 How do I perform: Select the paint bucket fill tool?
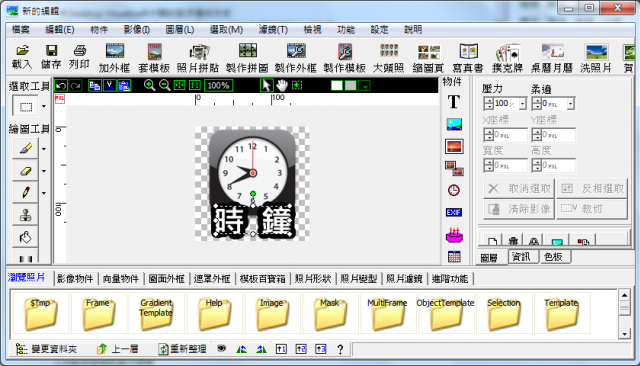pyautogui.click(x=26, y=237)
